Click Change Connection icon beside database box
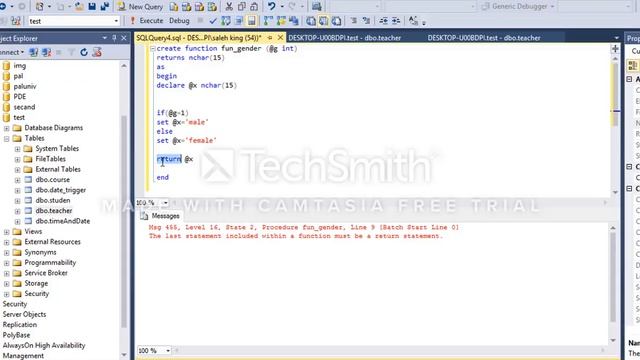The height and width of the screenshot is (360, 640). [x=16, y=21]
